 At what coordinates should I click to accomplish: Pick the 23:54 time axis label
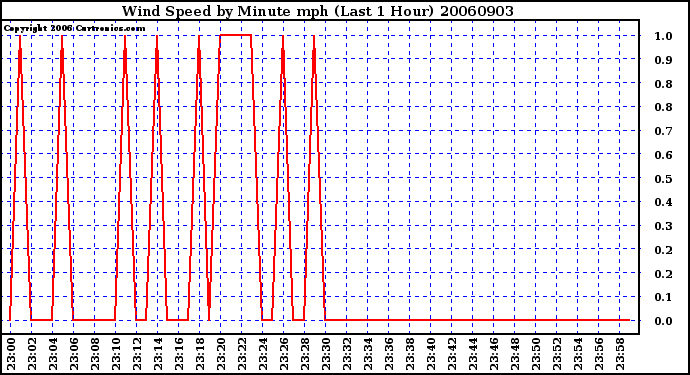click(x=578, y=355)
